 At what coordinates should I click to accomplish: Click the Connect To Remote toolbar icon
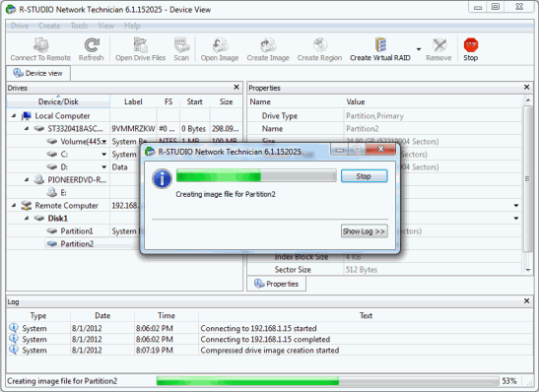point(40,44)
